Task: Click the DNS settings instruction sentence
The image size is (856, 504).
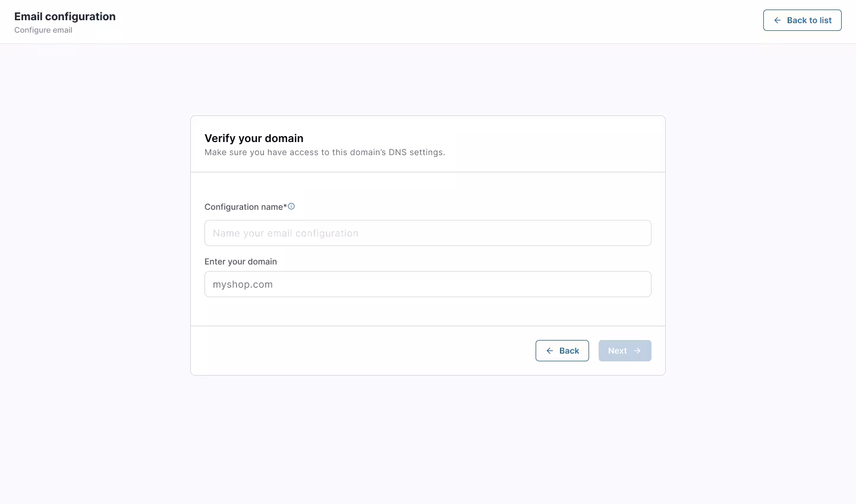Action: coord(325,152)
